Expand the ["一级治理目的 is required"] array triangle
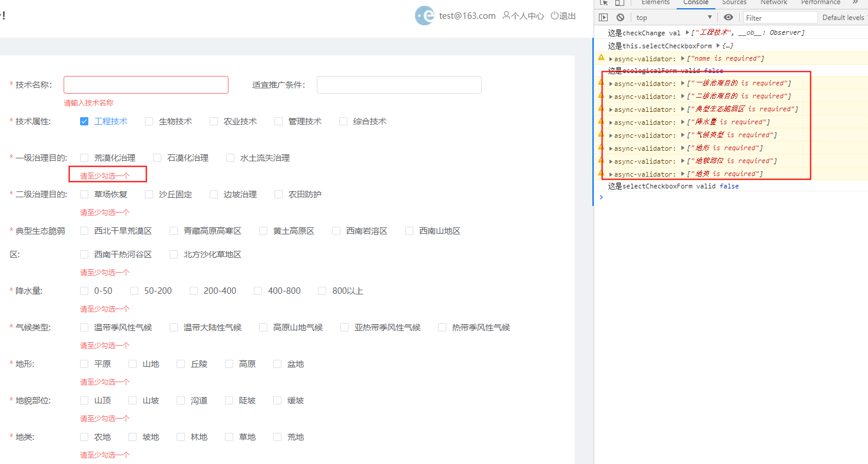Image resolution: width=868 pixels, height=464 pixels. (683, 83)
